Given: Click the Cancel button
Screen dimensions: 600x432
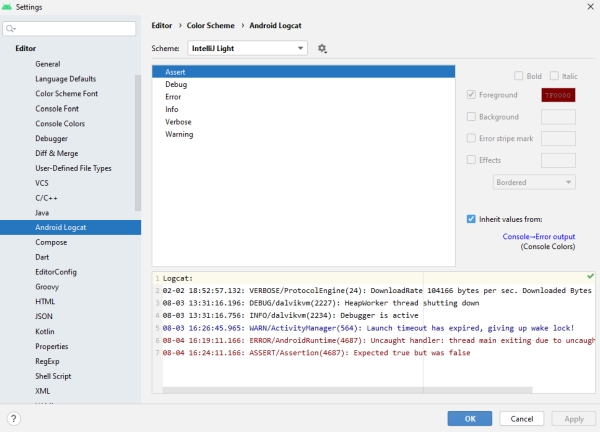Looking at the screenshot, I should click(522, 419).
